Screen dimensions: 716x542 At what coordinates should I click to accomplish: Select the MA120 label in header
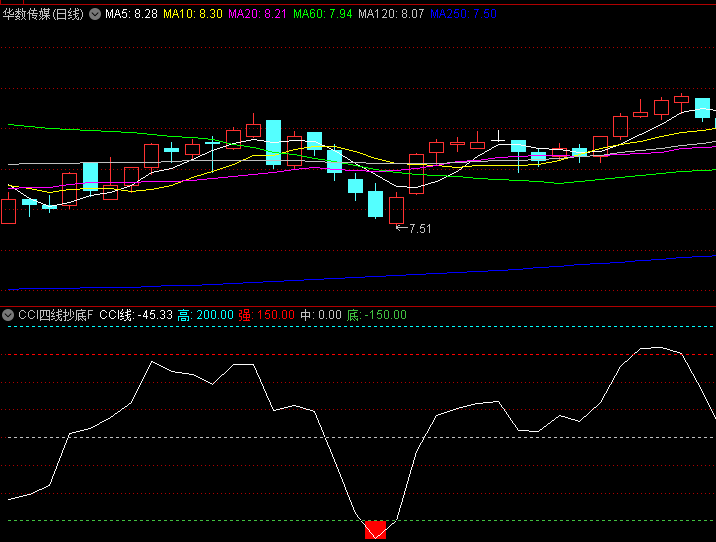pos(391,15)
